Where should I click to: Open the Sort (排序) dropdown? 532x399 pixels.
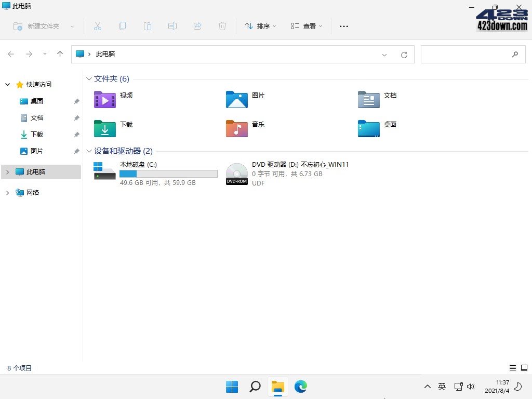click(260, 26)
